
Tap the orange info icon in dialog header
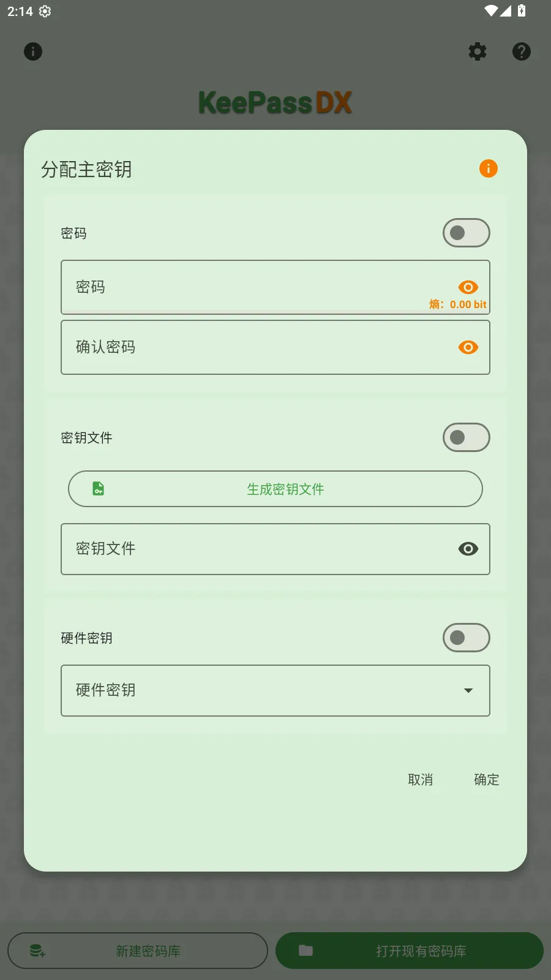click(x=488, y=168)
